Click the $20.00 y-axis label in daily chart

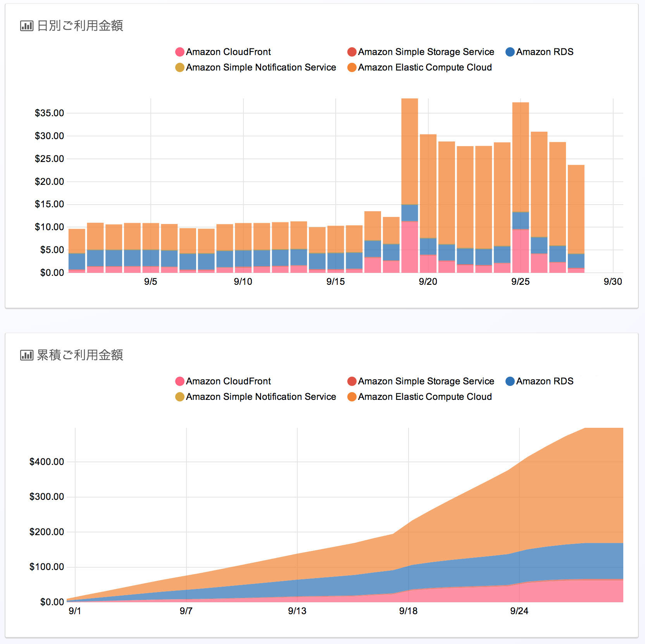(49, 182)
